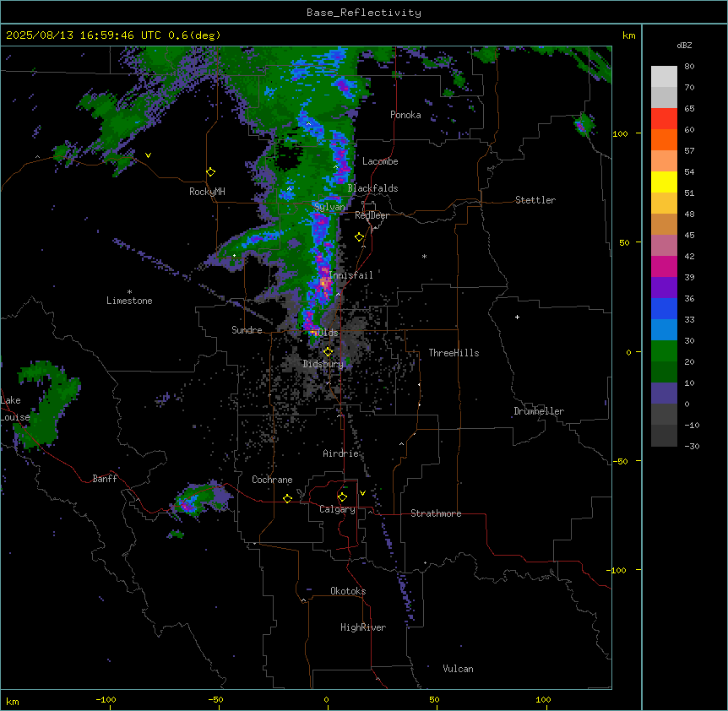The width and height of the screenshot is (728, 711).
Task: Click the Ponoka city label
Action: 405,115
